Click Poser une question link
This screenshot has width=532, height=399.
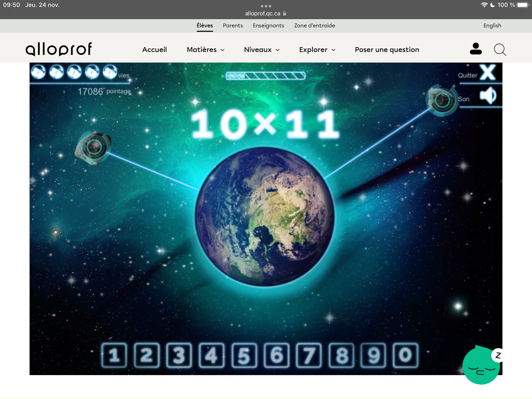click(387, 50)
